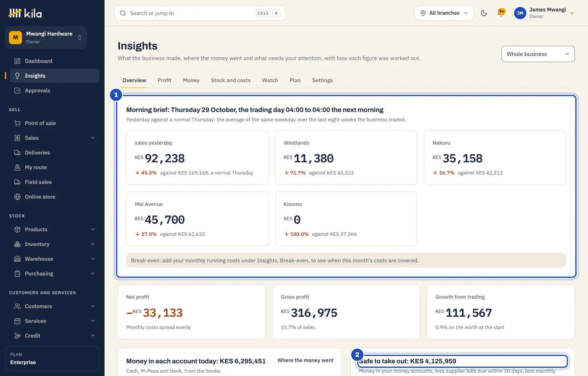The image size is (588, 376).
Task: Click the Products box icon
Action: pos(17,229)
